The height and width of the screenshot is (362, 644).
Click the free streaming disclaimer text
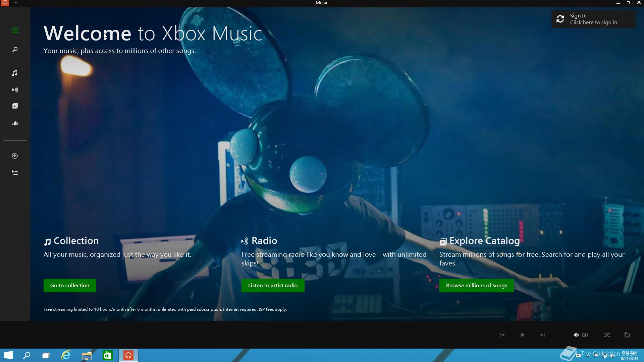coord(165,309)
